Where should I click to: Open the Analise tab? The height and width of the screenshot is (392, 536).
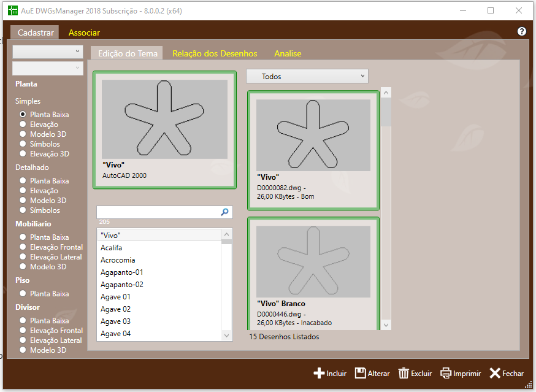click(288, 53)
